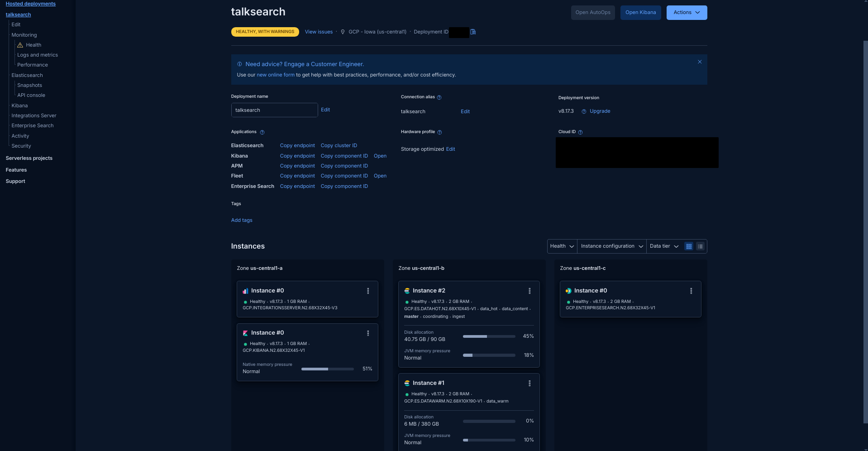868x451 pixels.
Task: Click the Elasticsearch logo on Instance #1
Action: (x=407, y=384)
